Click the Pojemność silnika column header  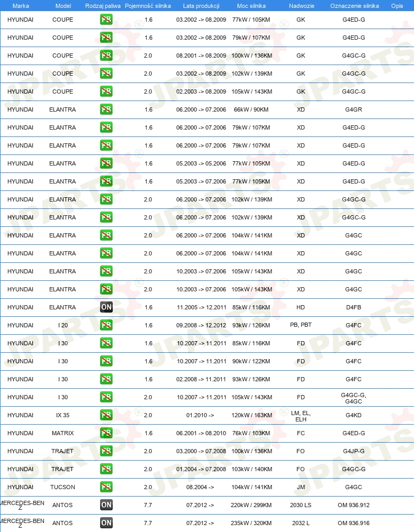148,6
